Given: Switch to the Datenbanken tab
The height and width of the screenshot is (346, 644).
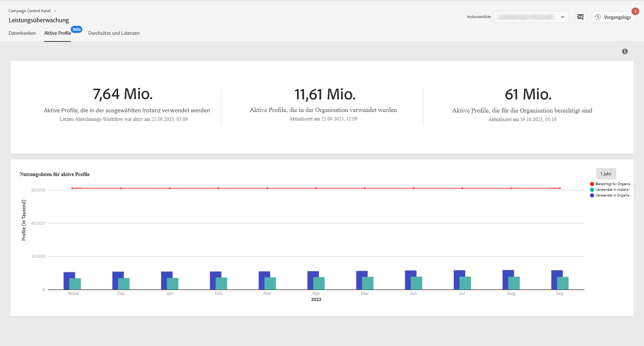Looking at the screenshot, I should click(x=22, y=33).
